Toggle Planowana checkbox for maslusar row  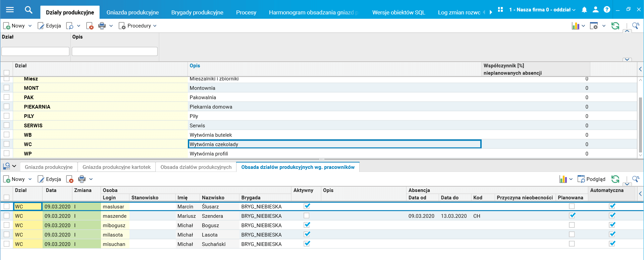click(x=572, y=206)
